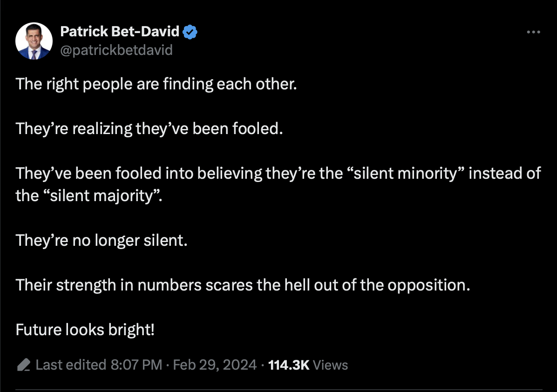Image resolution: width=557 pixels, height=392 pixels.
Task: Click the @patrickbetdavid handle
Action: pos(116,50)
